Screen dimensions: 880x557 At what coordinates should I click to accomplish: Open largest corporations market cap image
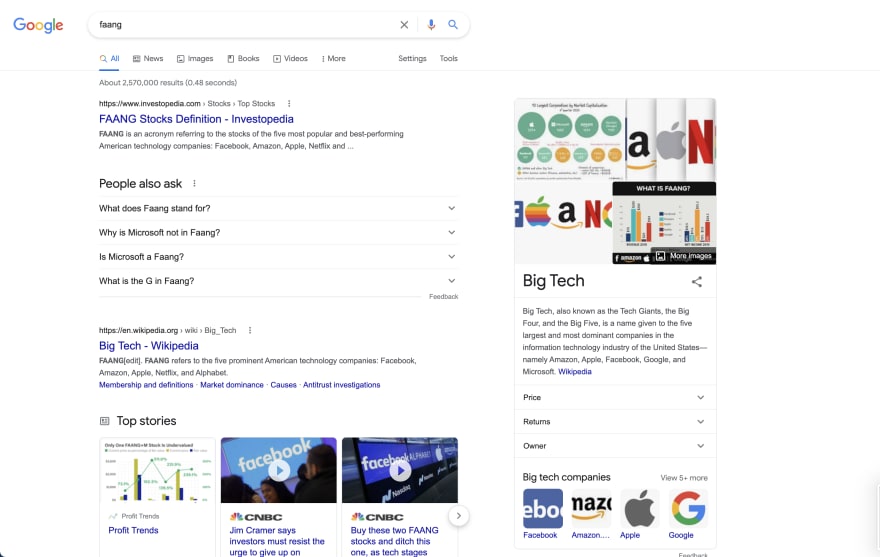click(569, 139)
